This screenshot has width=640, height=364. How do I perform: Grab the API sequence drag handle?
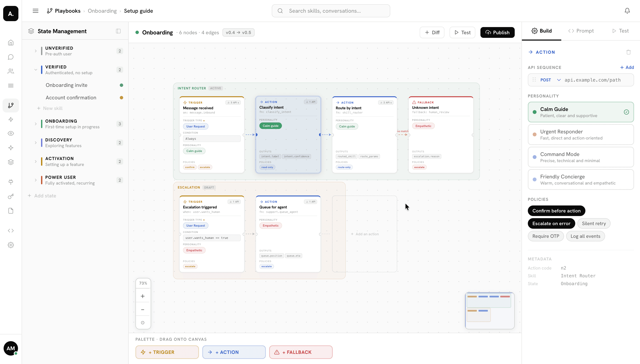click(534, 79)
